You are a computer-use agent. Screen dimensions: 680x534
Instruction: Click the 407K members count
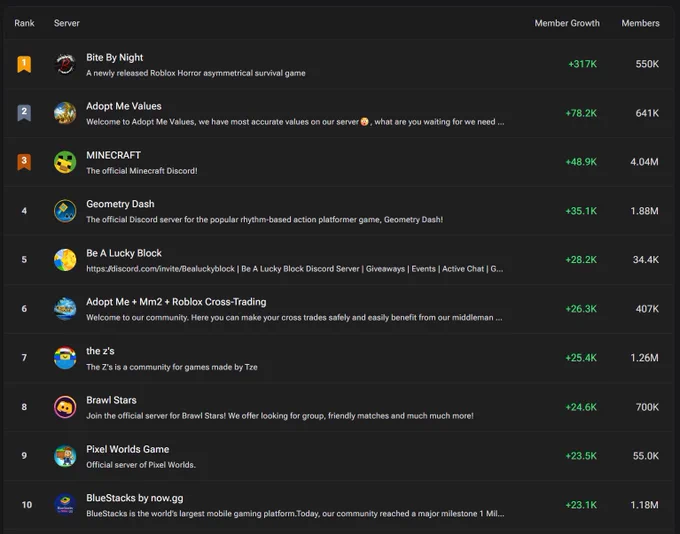coord(647,309)
